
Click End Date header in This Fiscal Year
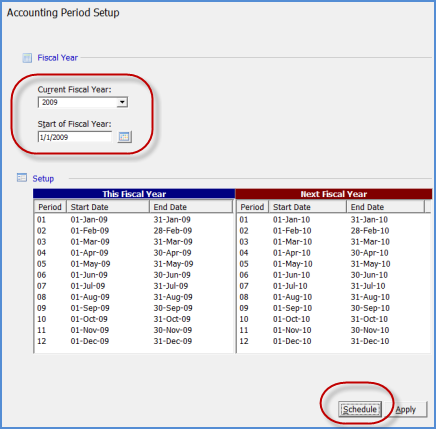tap(191, 207)
